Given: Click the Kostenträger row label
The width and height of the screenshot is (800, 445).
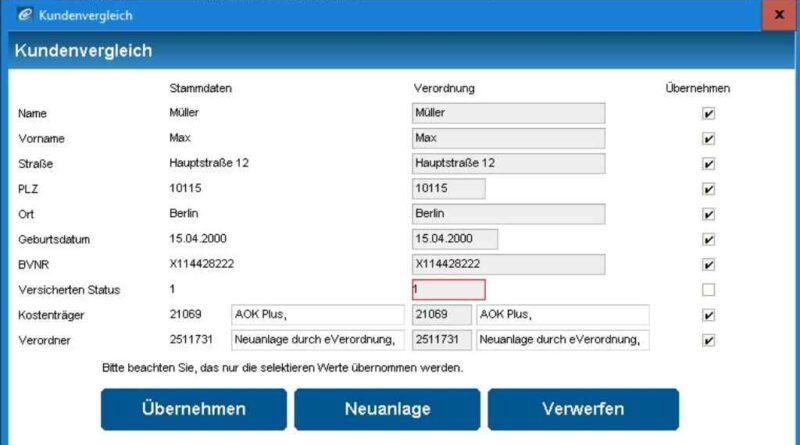Looking at the screenshot, I should click(x=52, y=315).
